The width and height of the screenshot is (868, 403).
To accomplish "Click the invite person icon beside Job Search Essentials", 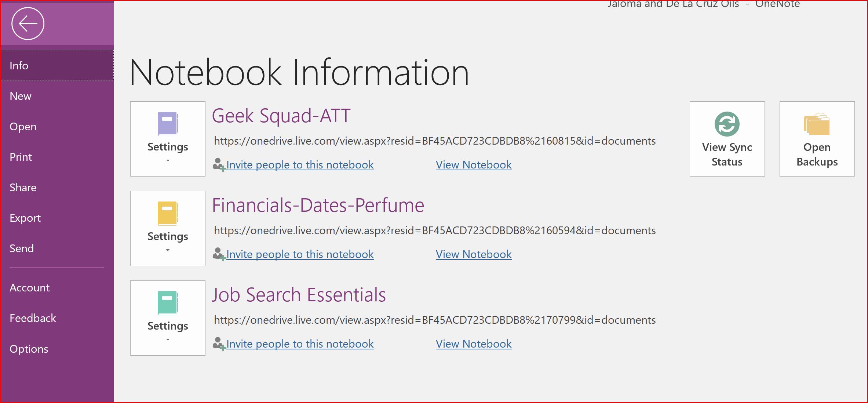I will (x=218, y=344).
